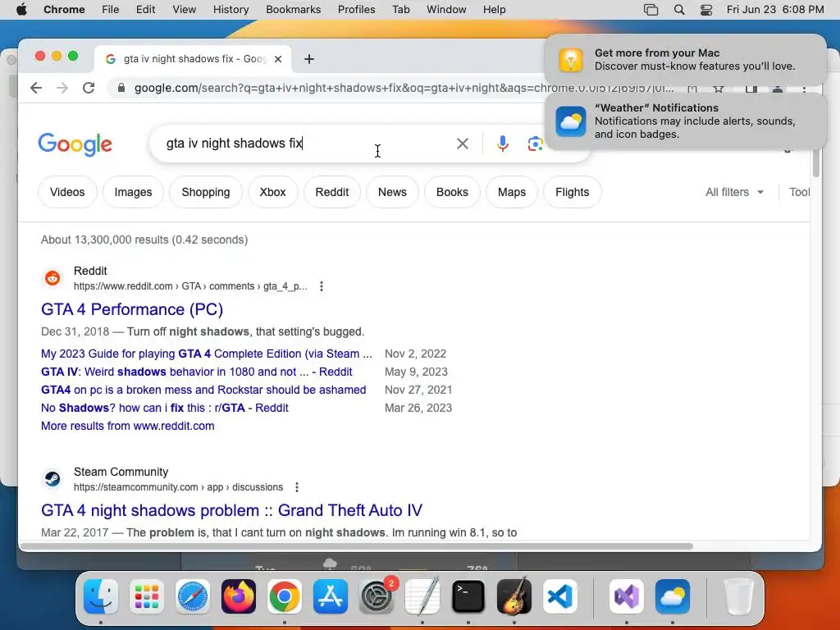Click the Google logo
Viewport: 840px width, 630px height.
point(75,144)
